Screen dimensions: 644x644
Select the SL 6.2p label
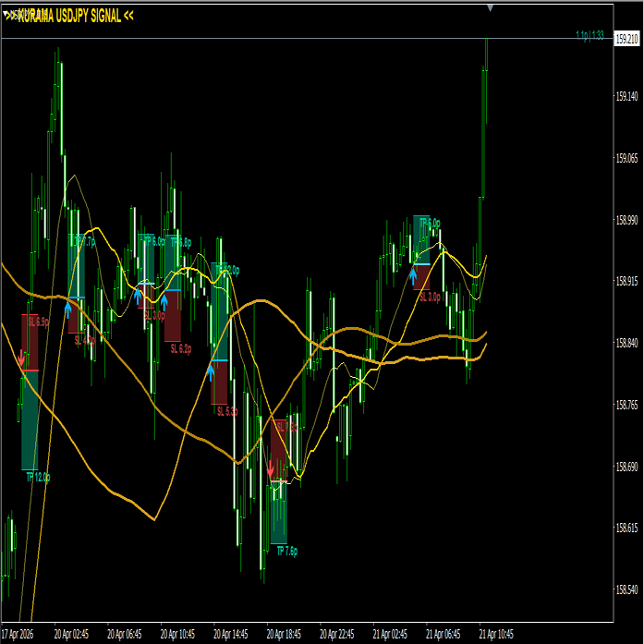pos(181,348)
